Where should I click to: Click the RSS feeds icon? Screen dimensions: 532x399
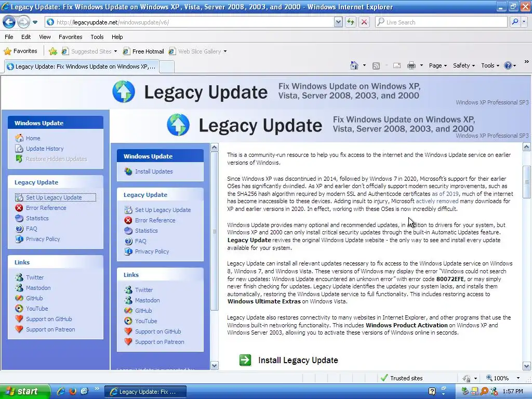[x=376, y=66]
